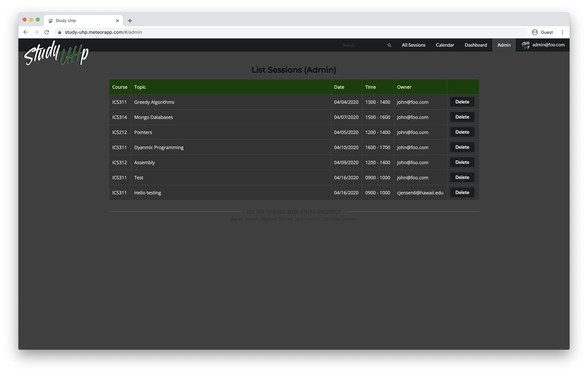Delete the Dyanmic Programming session
The image size is (588, 374).
(x=462, y=147)
